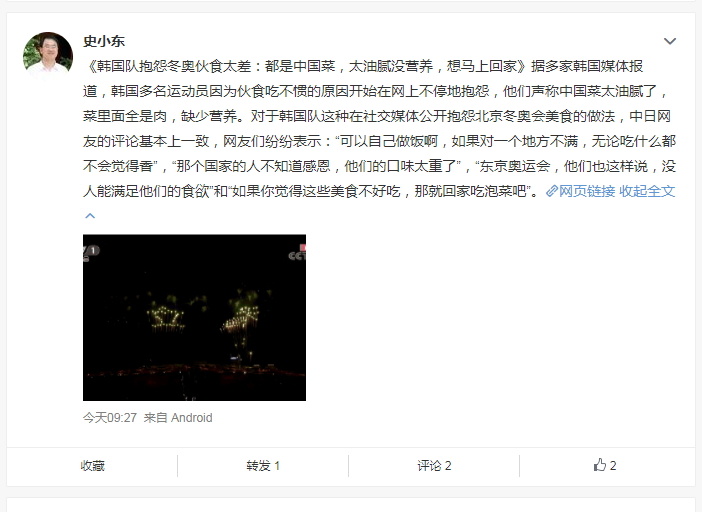Click the post timestamp 今天09:27
Image resolution: width=702 pixels, height=512 pixels.
click(110, 418)
